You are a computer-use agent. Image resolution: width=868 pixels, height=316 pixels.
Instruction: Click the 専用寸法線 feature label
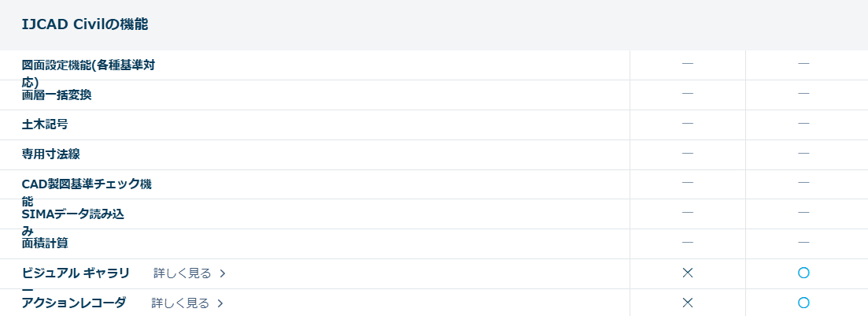51,154
